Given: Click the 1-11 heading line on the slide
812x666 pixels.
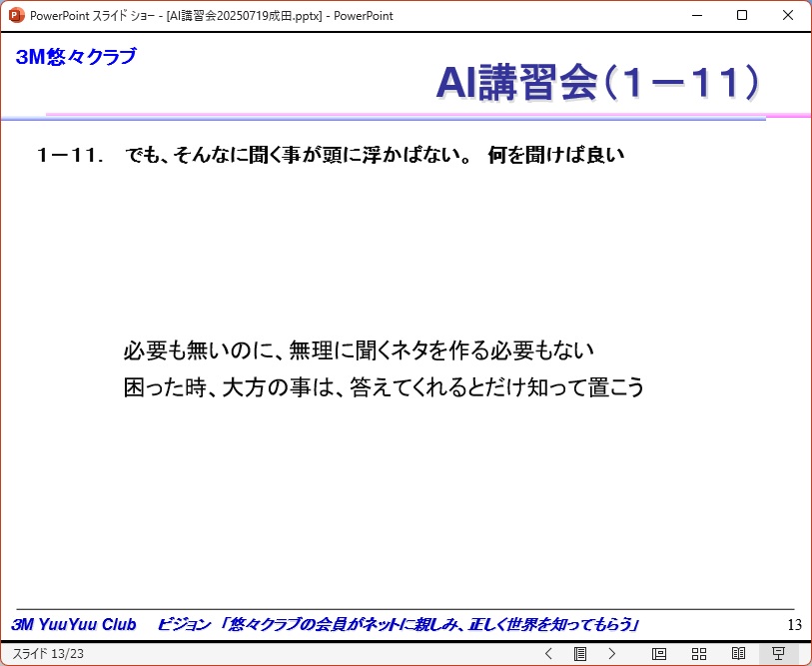Looking at the screenshot, I should [x=330, y=156].
